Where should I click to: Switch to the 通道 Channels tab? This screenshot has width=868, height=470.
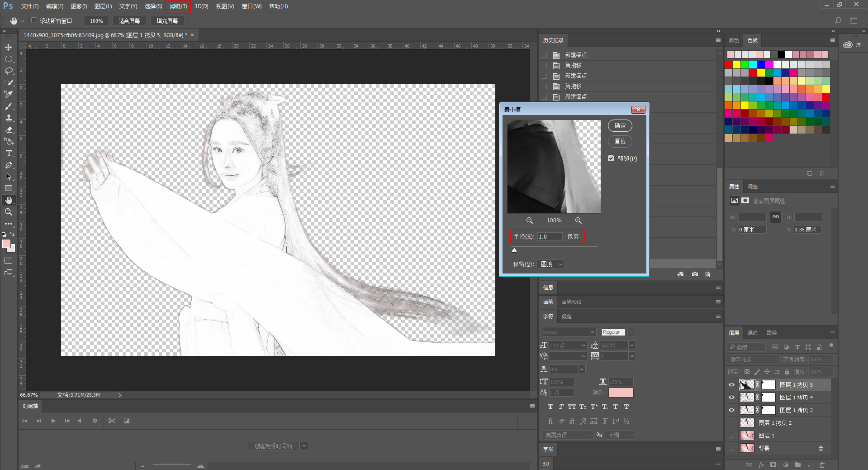point(753,333)
